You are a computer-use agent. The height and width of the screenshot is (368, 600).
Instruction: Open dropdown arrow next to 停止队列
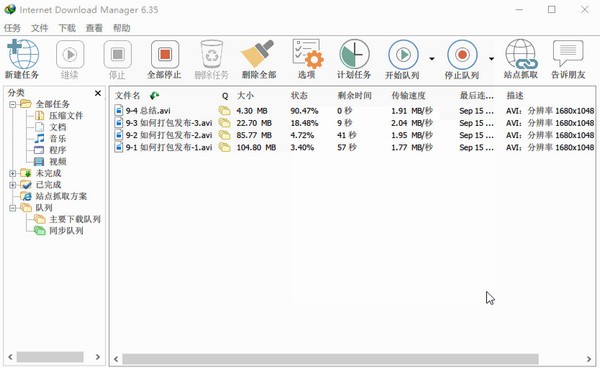click(x=491, y=59)
